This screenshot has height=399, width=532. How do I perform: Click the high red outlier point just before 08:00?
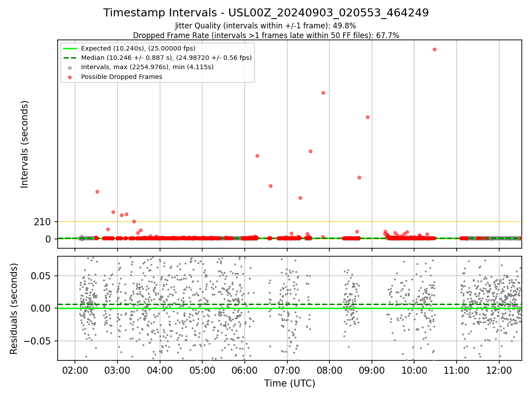(323, 93)
